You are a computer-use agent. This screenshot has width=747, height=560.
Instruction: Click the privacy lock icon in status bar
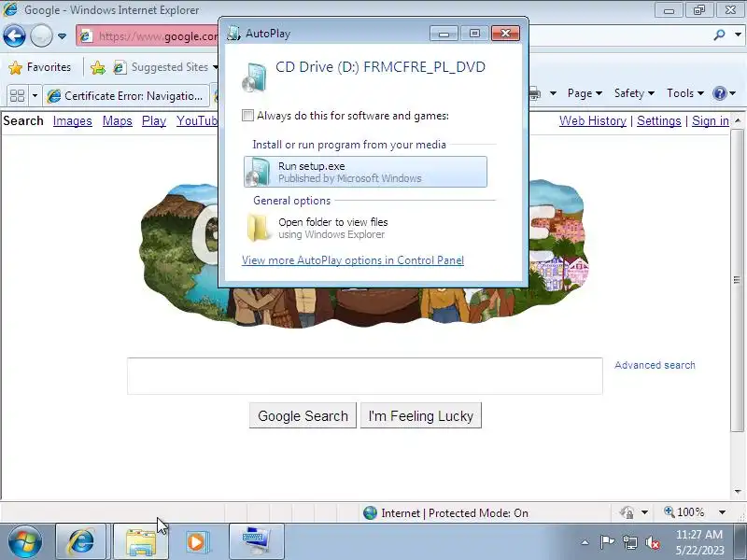627,512
